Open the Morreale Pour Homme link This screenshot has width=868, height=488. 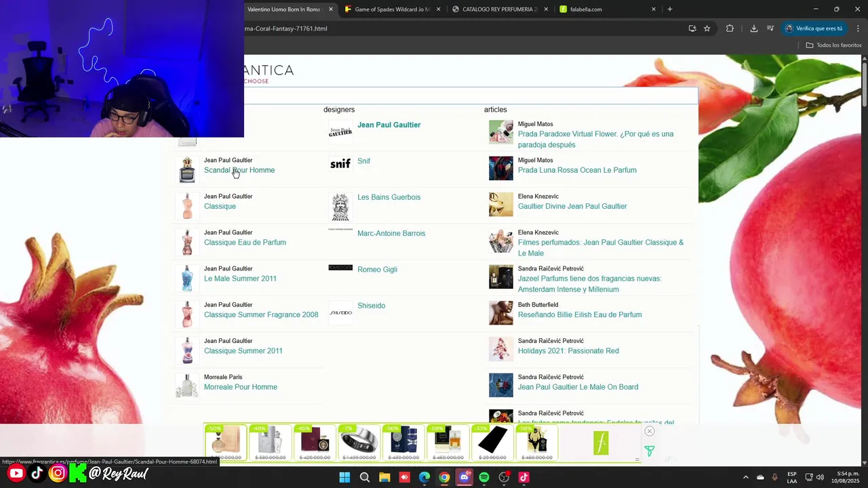point(241,387)
